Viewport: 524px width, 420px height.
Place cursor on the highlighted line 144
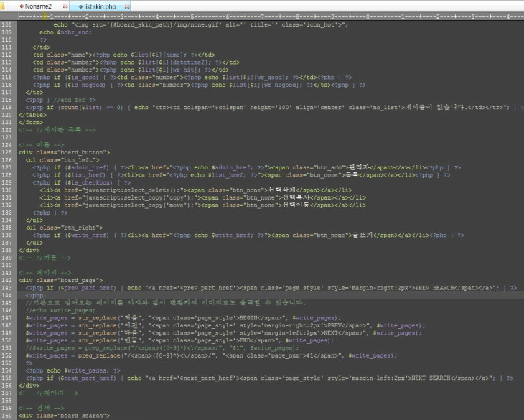215,295
